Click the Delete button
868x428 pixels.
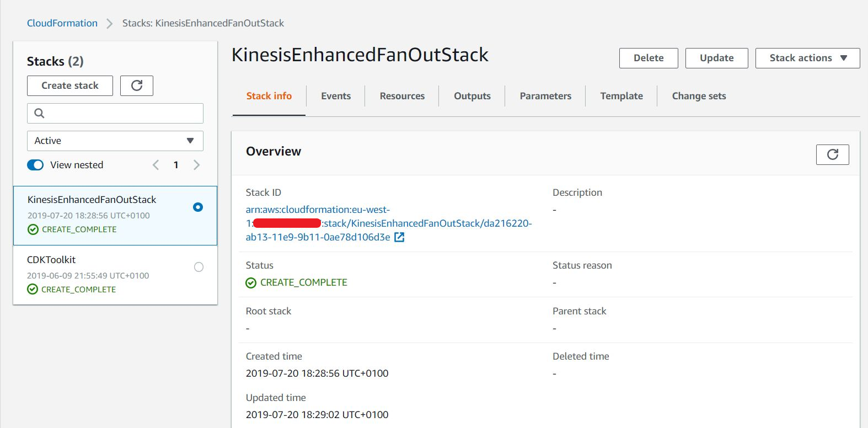point(649,58)
